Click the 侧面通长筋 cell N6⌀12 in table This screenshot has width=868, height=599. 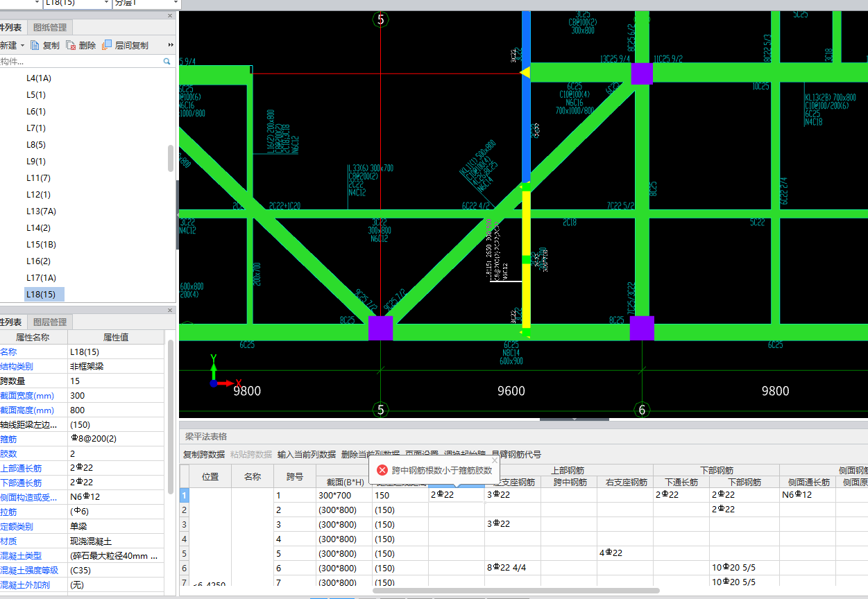pyautogui.click(x=807, y=495)
